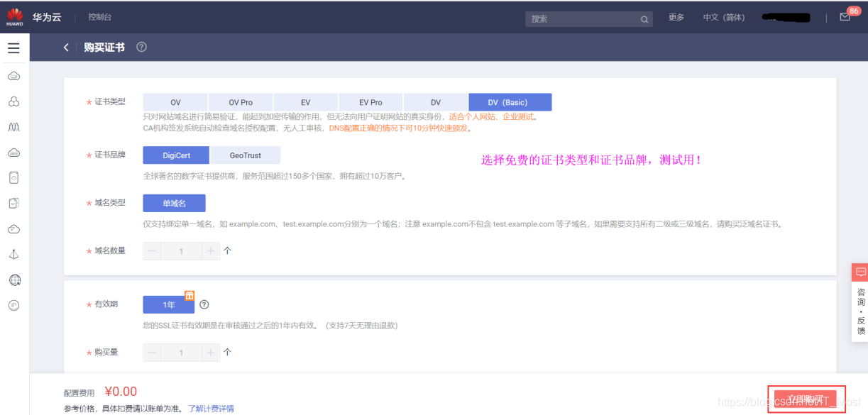
Task: Click the cloud disk sidebar icon
Action: tap(14, 153)
